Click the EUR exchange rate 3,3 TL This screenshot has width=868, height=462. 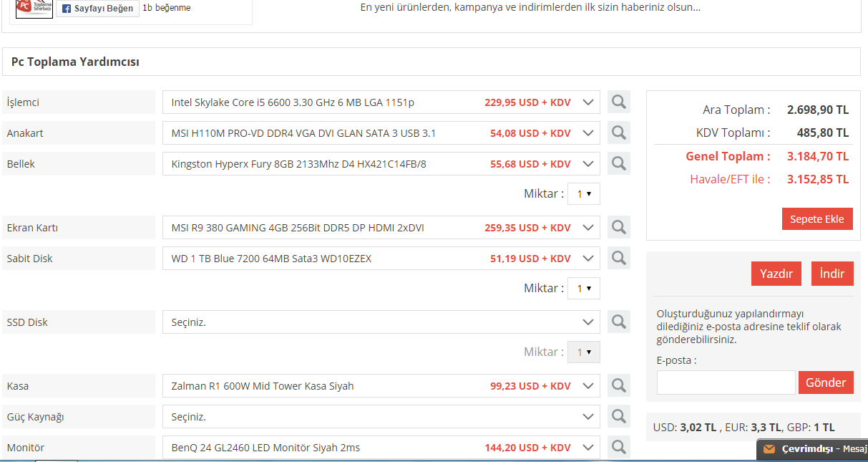pyautogui.click(x=765, y=428)
